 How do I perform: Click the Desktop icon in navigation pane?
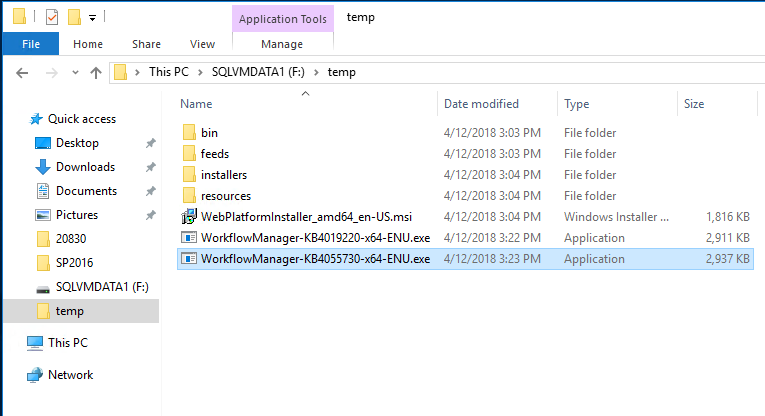point(43,143)
